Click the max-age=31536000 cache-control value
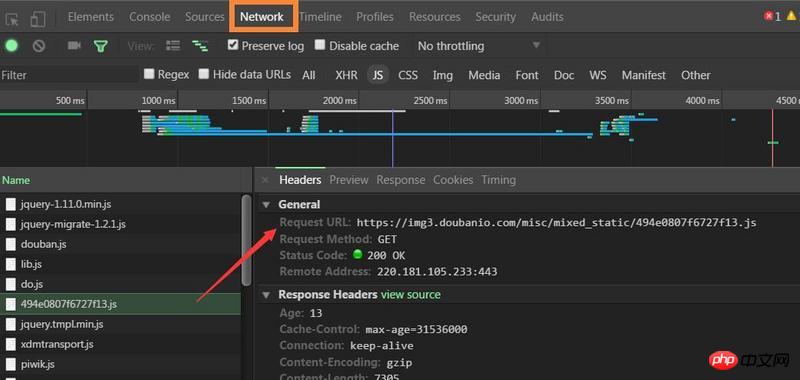 416,330
